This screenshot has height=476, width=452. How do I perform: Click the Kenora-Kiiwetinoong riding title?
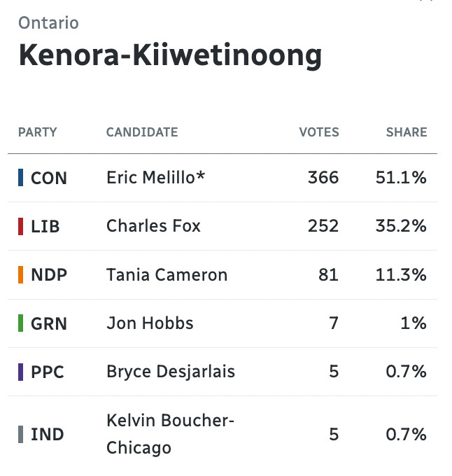(170, 55)
